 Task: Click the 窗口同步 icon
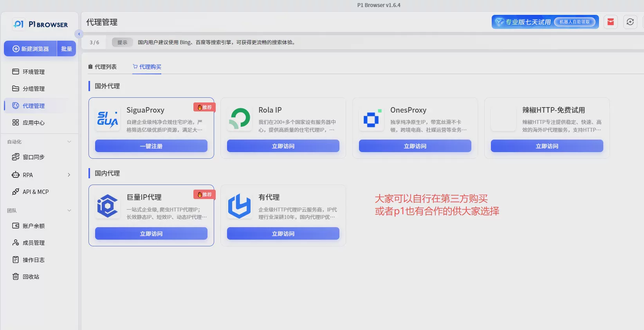[16, 157]
